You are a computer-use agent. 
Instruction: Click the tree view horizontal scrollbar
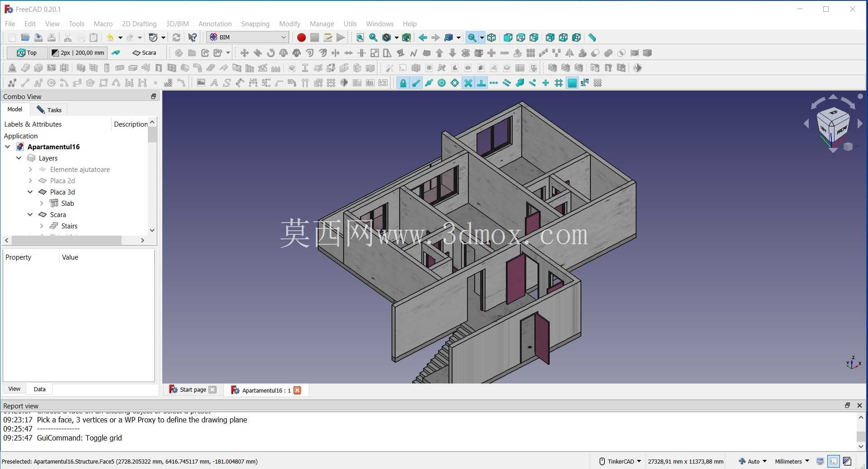click(66, 240)
